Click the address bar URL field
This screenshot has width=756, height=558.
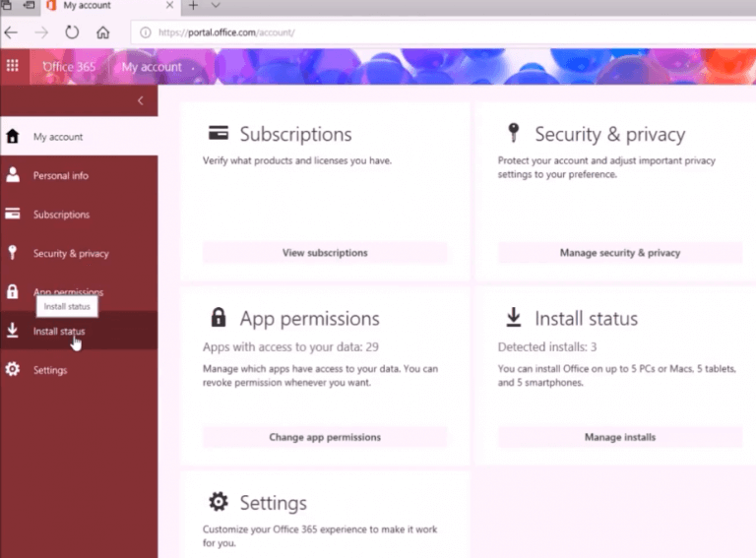tap(444, 32)
